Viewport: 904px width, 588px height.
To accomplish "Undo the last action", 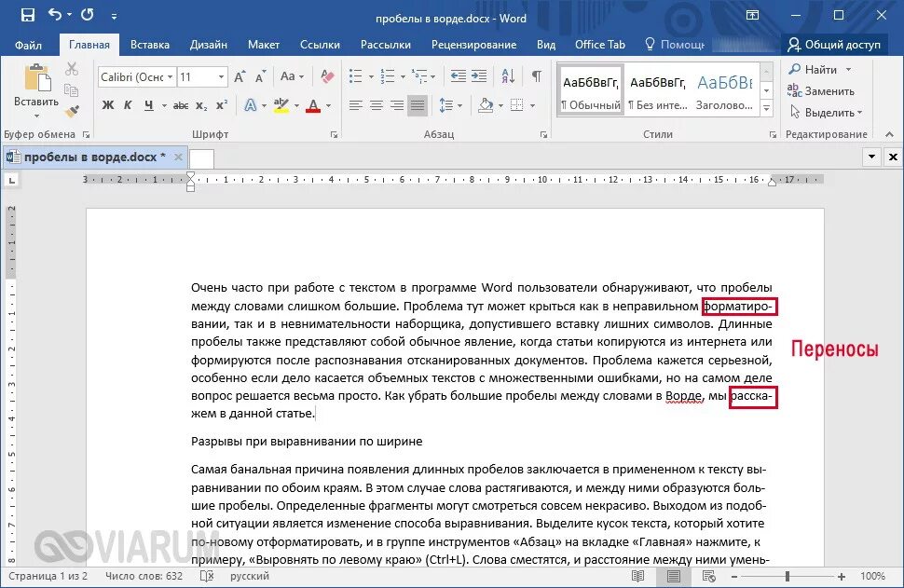I will click(55, 14).
